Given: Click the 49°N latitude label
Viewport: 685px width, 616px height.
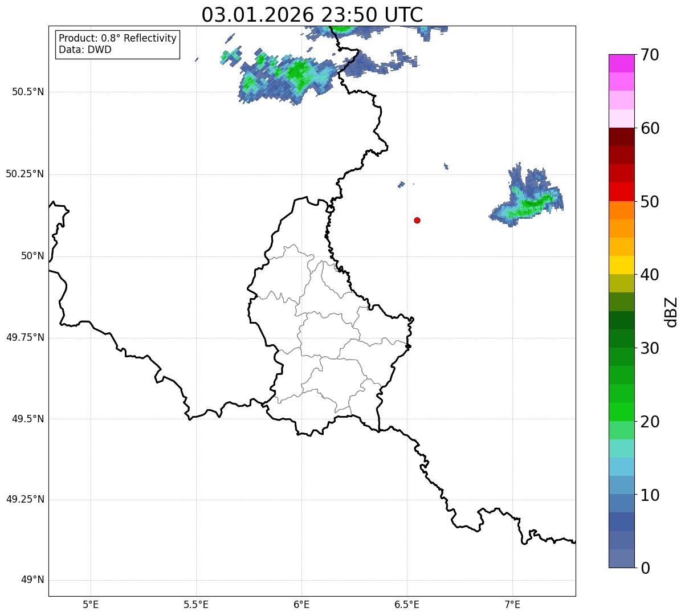Looking at the screenshot, I should [32, 580].
